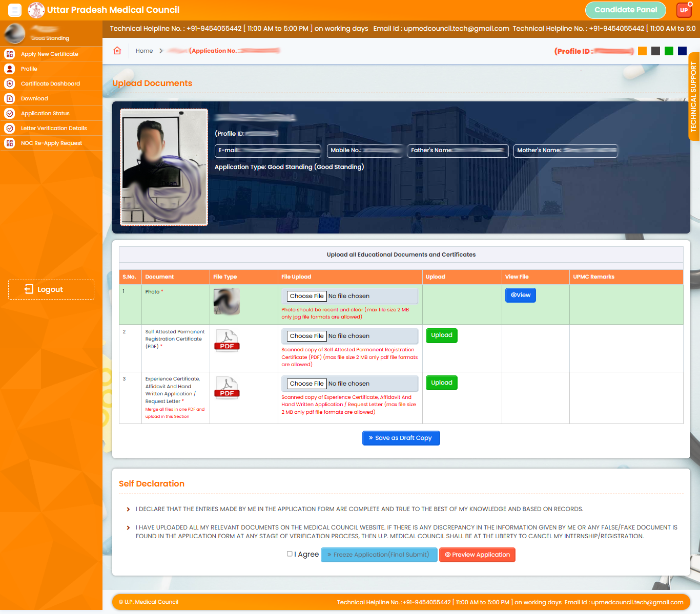Click the hamburger menu icon
Viewport: 700px width, 614px height.
point(15,10)
